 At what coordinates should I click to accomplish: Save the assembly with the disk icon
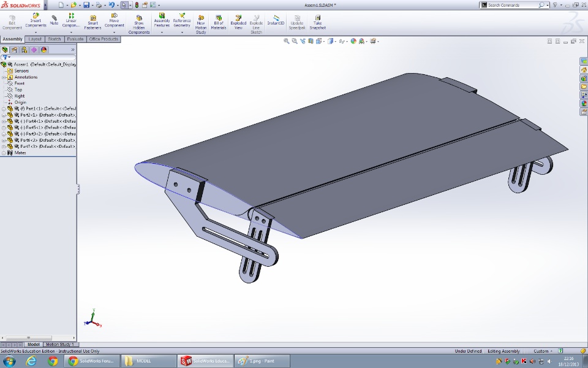pos(86,5)
